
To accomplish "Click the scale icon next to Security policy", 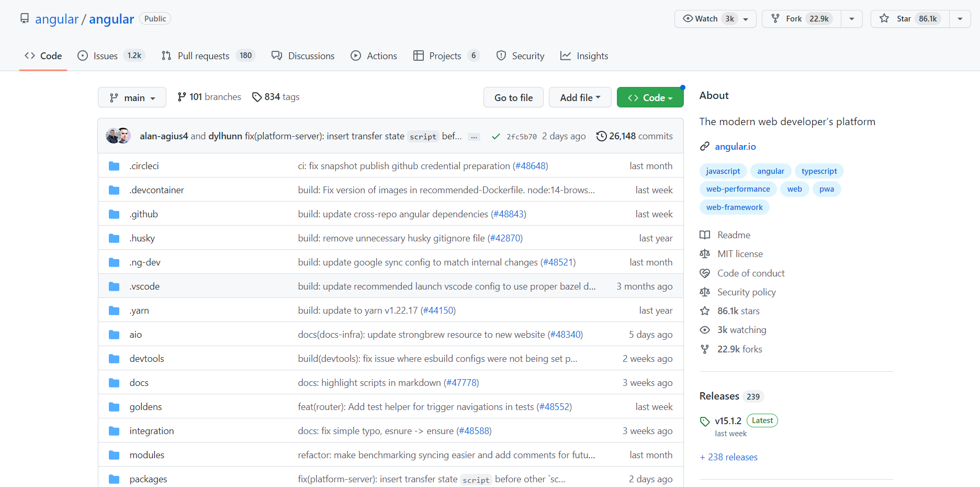I will tap(705, 292).
